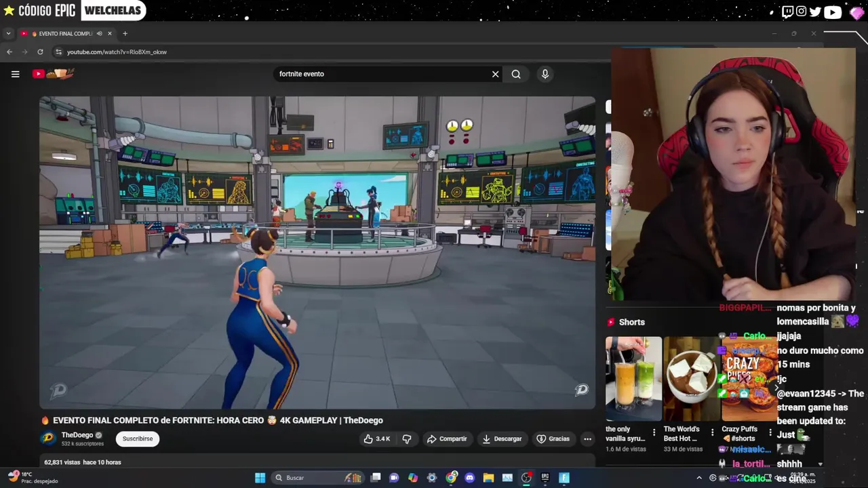Open a new browser tab

click(125, 33)
